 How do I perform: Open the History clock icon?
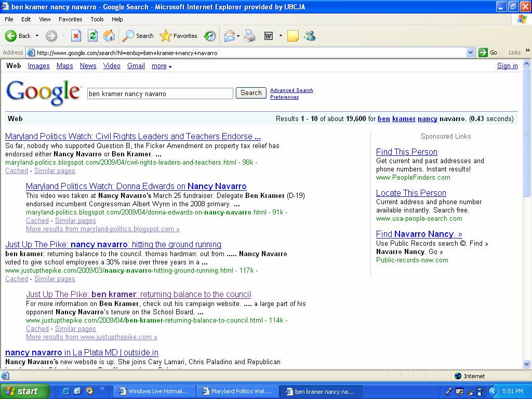(210, 36)
